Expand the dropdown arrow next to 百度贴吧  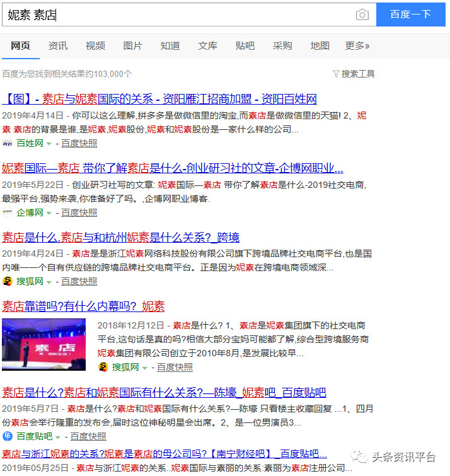[x=58, y=437]
